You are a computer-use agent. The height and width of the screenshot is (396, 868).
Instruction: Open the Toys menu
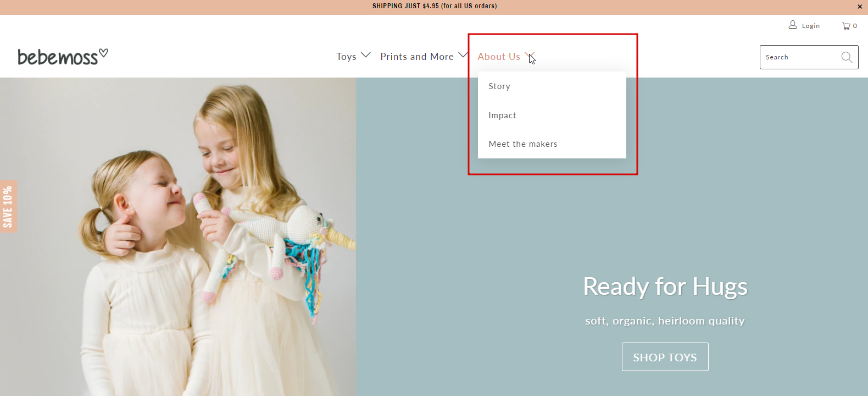[x=346, y=57]
